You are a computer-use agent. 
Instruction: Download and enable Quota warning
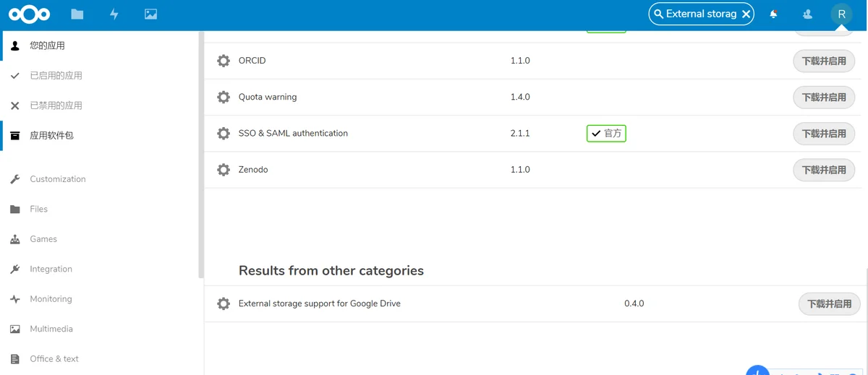click(824, 98)
